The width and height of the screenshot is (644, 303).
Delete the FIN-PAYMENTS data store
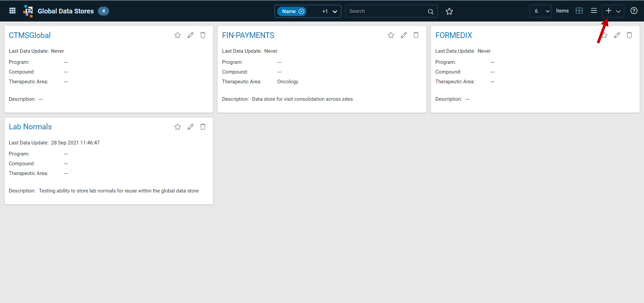coord(416,35)
